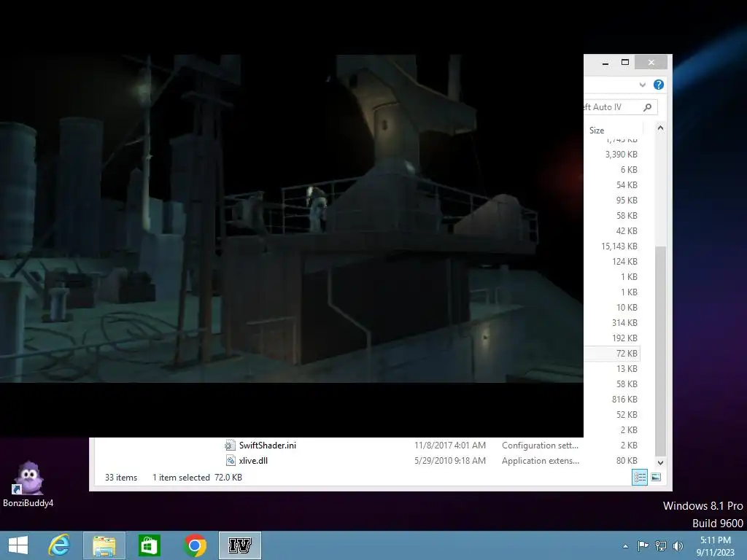Open the Windows Store taskbar icon

coord(149,545)
